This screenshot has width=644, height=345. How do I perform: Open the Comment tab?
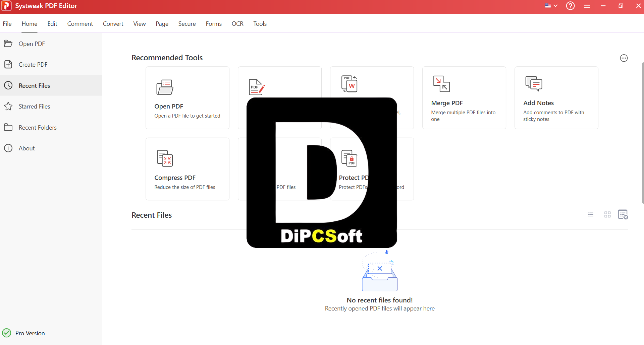point(80,24)
